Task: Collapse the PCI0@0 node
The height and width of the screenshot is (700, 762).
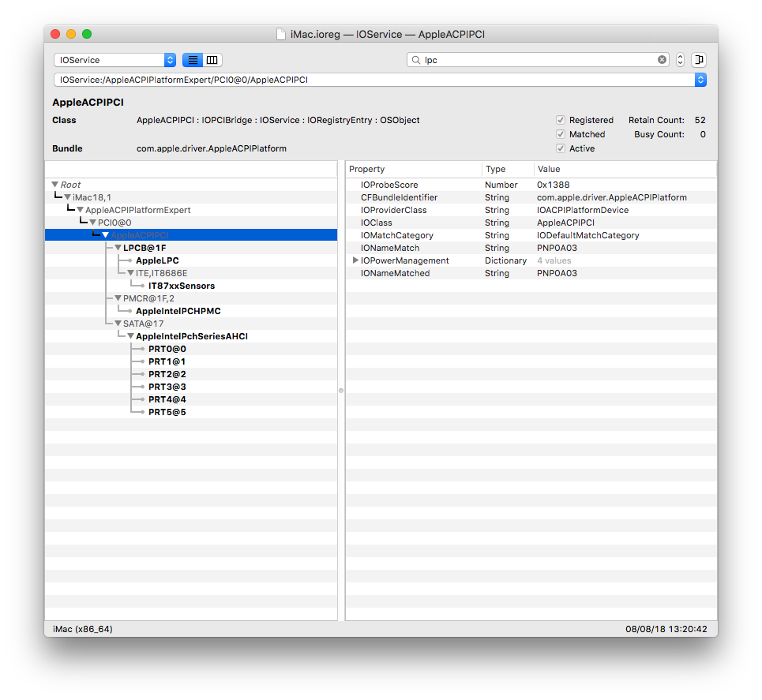Action: pos(93,223)
